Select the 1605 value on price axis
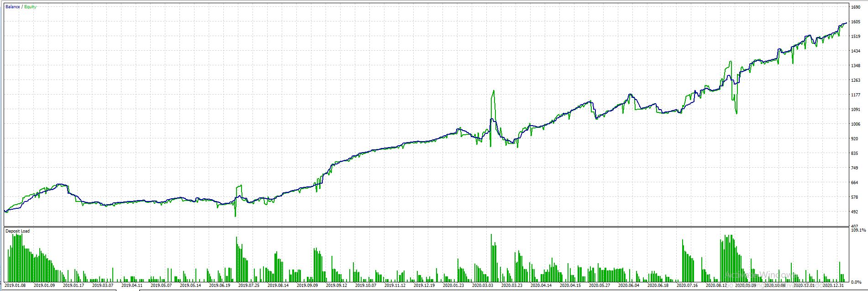Viewport: 868px width, 291px height. coord(855,22)
